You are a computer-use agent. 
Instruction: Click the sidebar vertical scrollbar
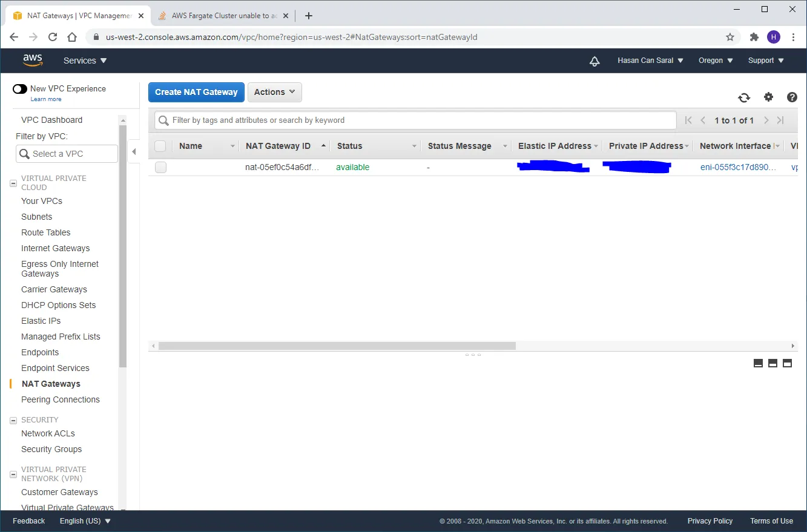click(x=123, y=246)
